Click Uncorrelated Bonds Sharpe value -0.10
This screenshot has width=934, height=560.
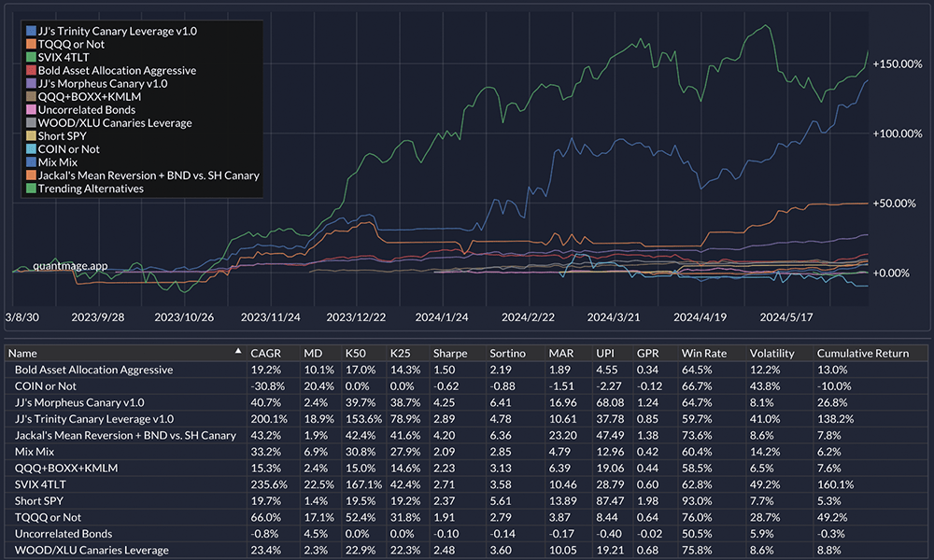(446, 533)
